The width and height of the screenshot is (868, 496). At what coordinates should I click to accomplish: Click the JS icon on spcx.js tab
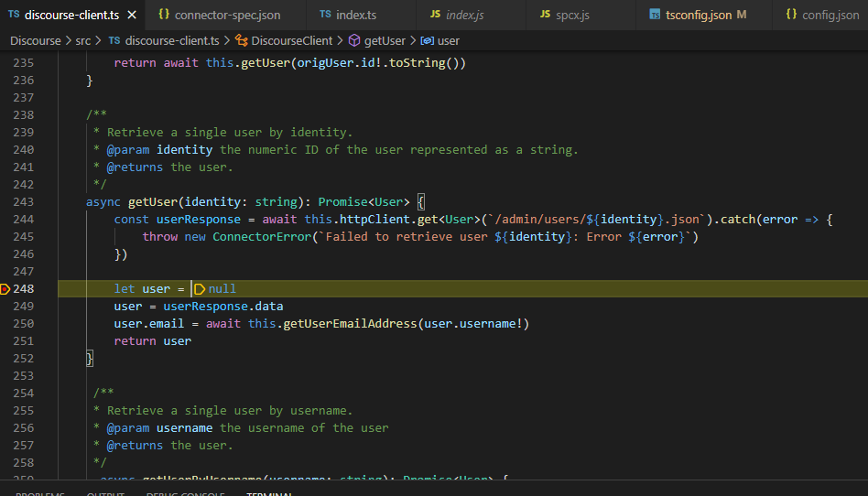546,14
